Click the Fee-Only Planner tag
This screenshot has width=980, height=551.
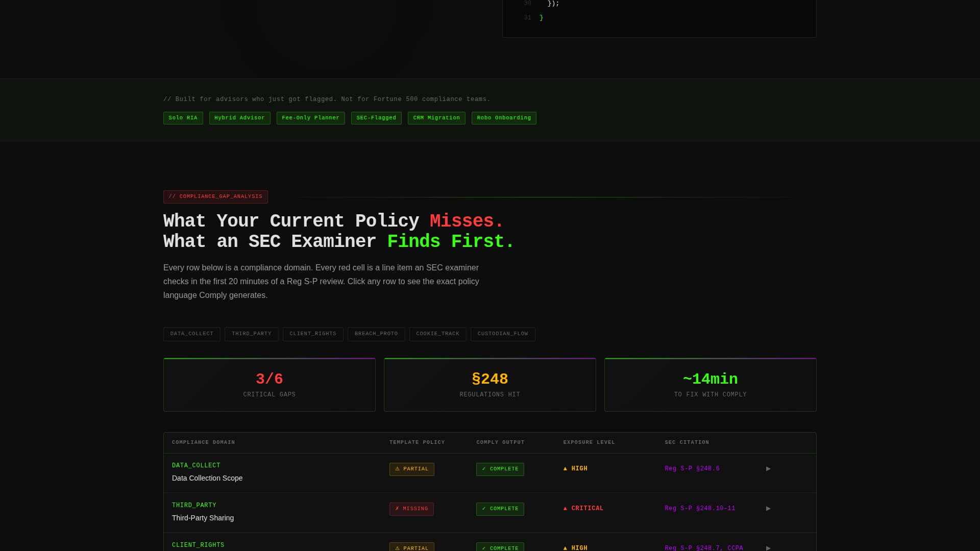(311, 118)
